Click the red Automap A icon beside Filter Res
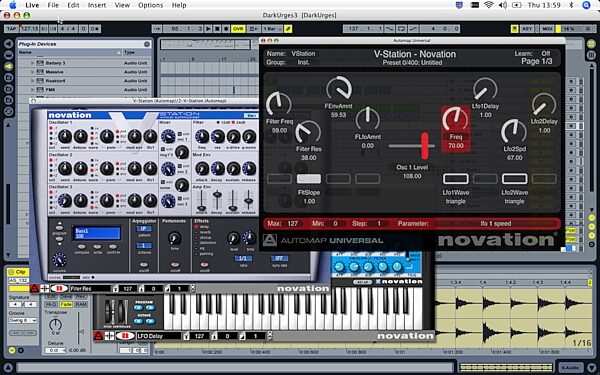Viewport: 600px width, 375px height. tap(35, 289)
